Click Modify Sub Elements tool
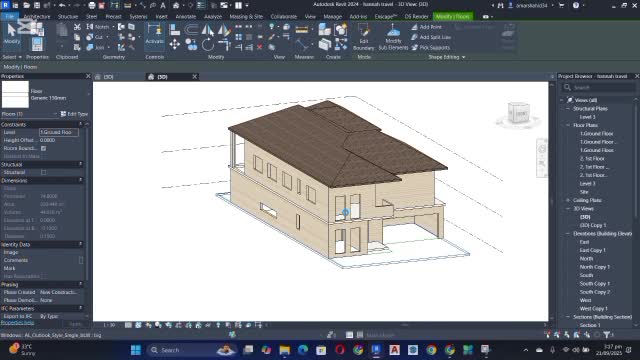This screenshot has height=360, width=640. (393, 37)
